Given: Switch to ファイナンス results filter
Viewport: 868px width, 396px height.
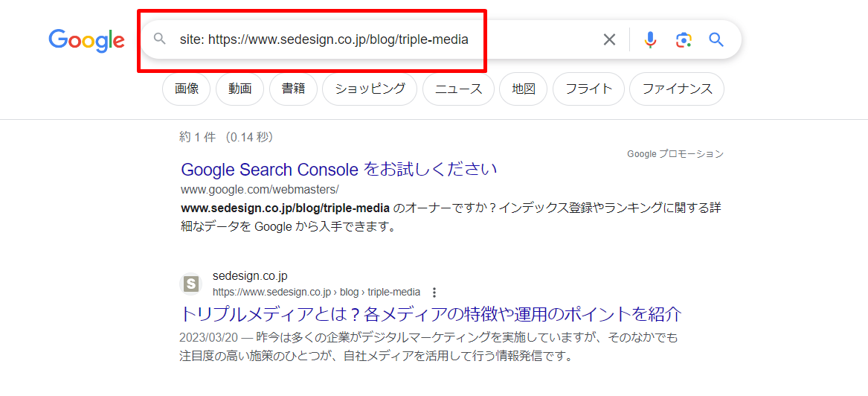Looking at the screenshot, I should click(x=677, y=89).
